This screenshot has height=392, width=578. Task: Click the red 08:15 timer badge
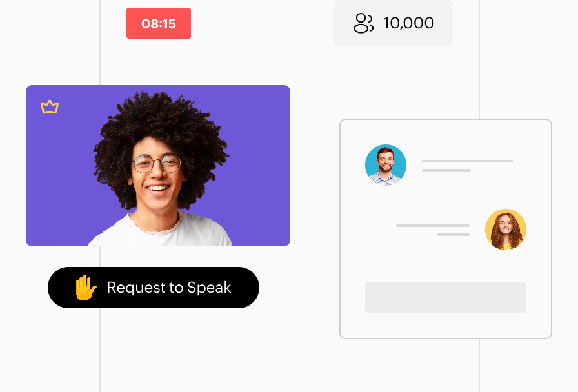tap(159, 23)
